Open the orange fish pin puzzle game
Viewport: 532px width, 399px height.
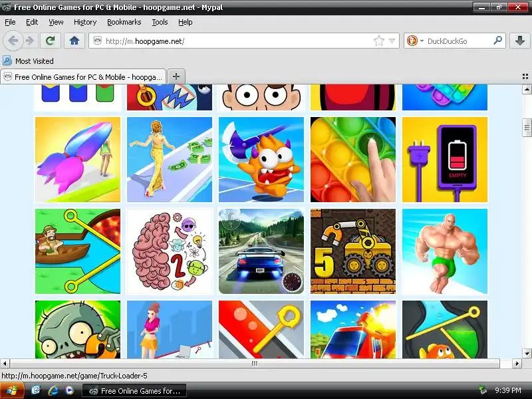click(445, 329)
